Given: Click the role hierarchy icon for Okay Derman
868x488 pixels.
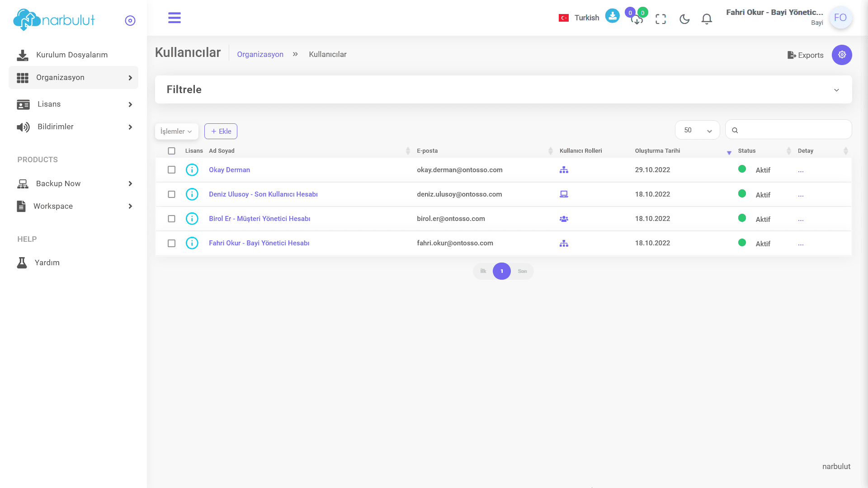Looking at the screenshot, I should 564,170.
